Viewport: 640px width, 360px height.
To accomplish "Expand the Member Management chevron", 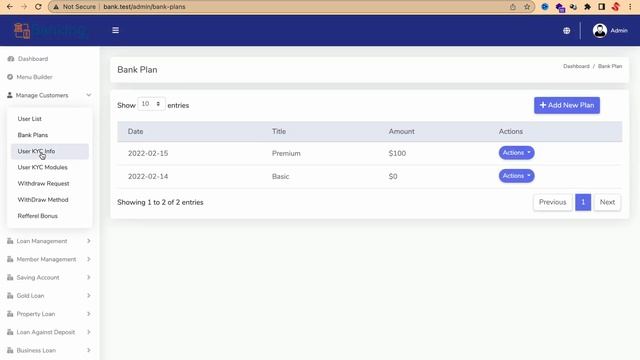I will click(89, 259).
